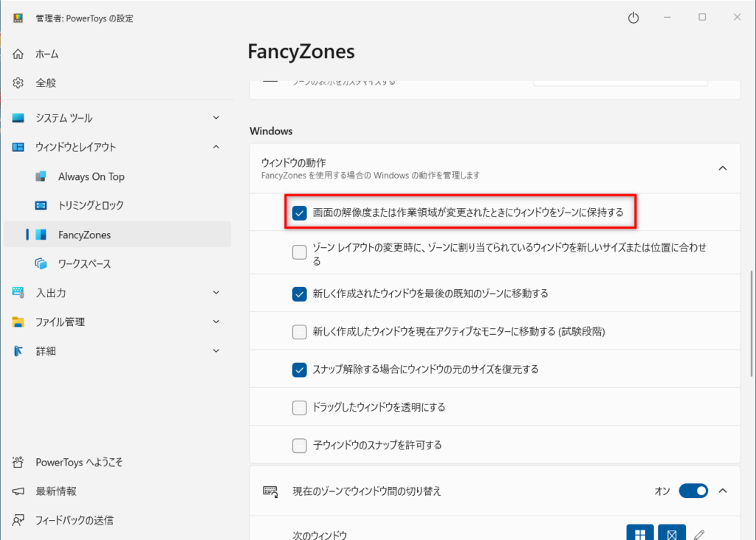Collapse the ウィンドウの動作 section
Image resolution: width=756 pixels, height=540 pixels.
pos(721,168)
